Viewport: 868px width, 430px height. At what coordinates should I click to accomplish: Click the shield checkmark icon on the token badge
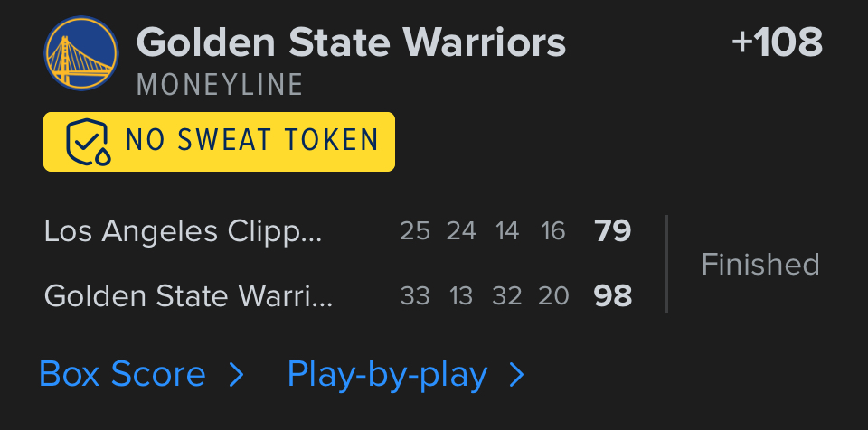pos(88,142)
